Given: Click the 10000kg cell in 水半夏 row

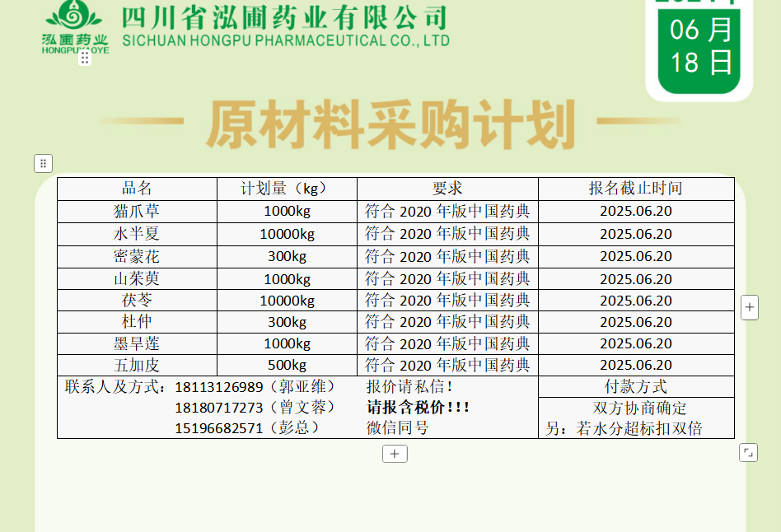Looking at the screenshot, I should [287, 234].
